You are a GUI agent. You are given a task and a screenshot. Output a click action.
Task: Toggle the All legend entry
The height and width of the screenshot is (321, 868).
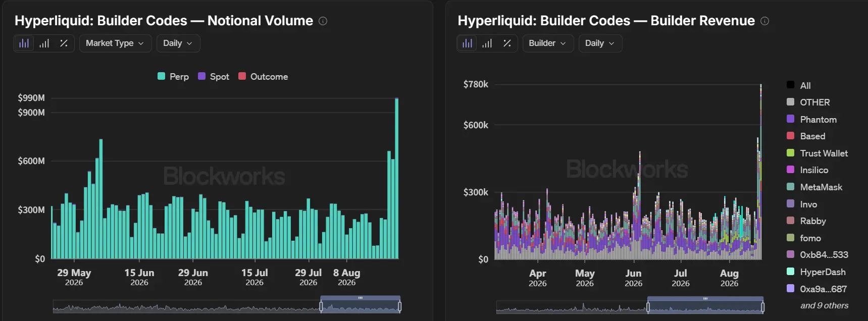(799, 85)
